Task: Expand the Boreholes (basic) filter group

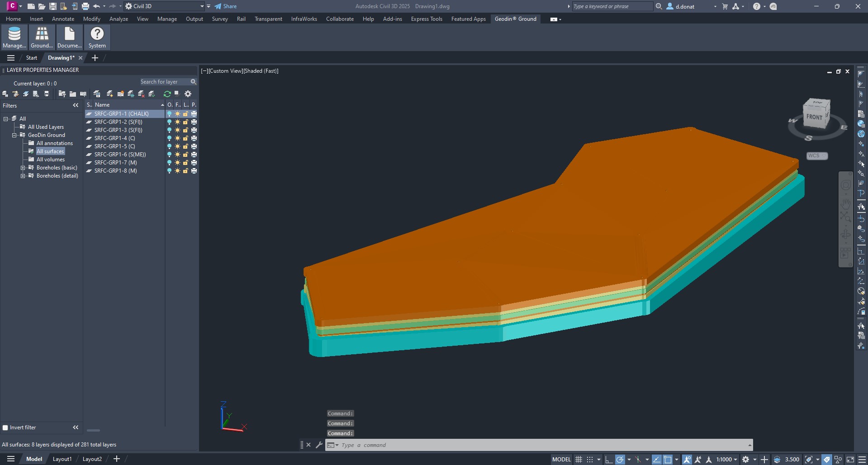Action: [x=23, y=168]
